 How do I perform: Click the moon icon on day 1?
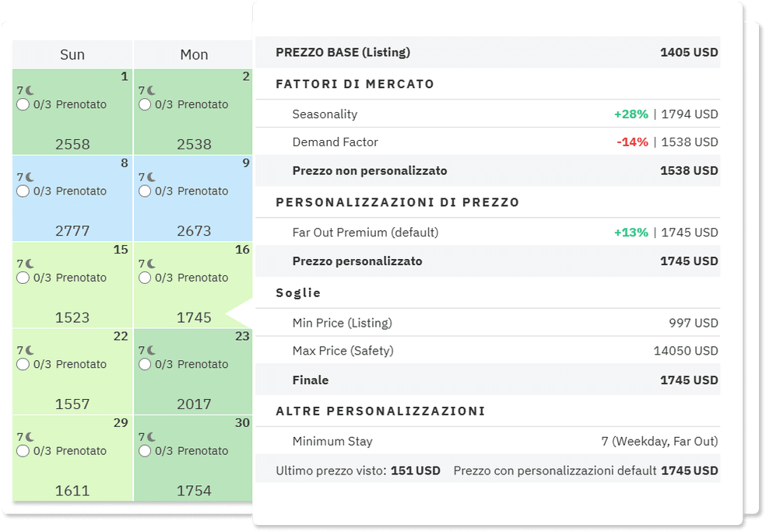click(x=29, y=90)
